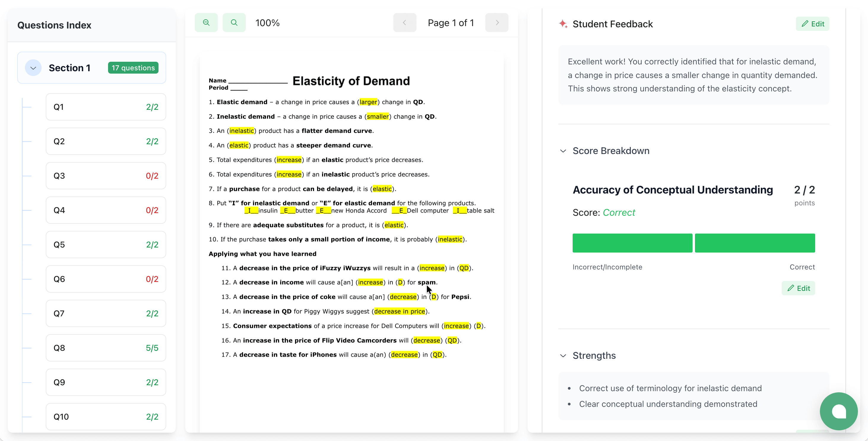This screenshot has width=868, height=441.
Task: Collapse the Strengths section
Action: 563,356
